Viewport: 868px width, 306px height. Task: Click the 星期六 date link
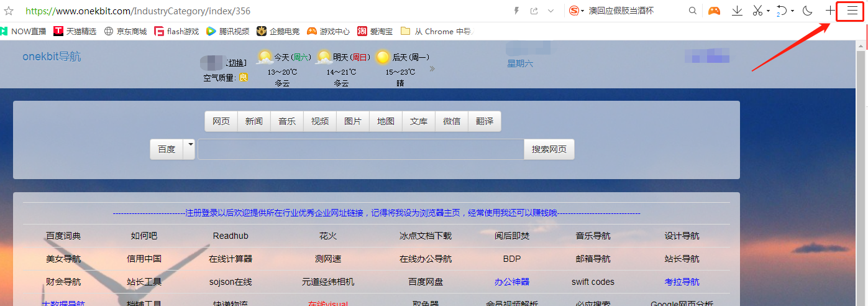[x=520, y=63]
